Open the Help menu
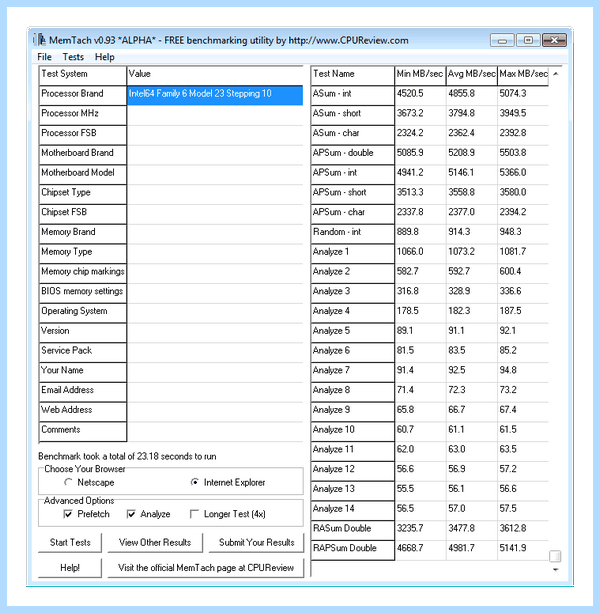 (104, 57)
